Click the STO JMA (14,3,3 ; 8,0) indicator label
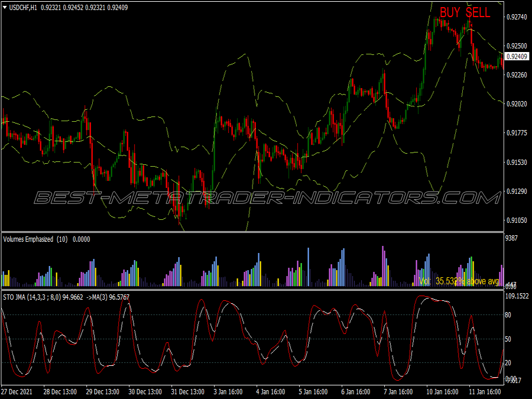Viewport: 532px width, 399px height. coord(32,297)
